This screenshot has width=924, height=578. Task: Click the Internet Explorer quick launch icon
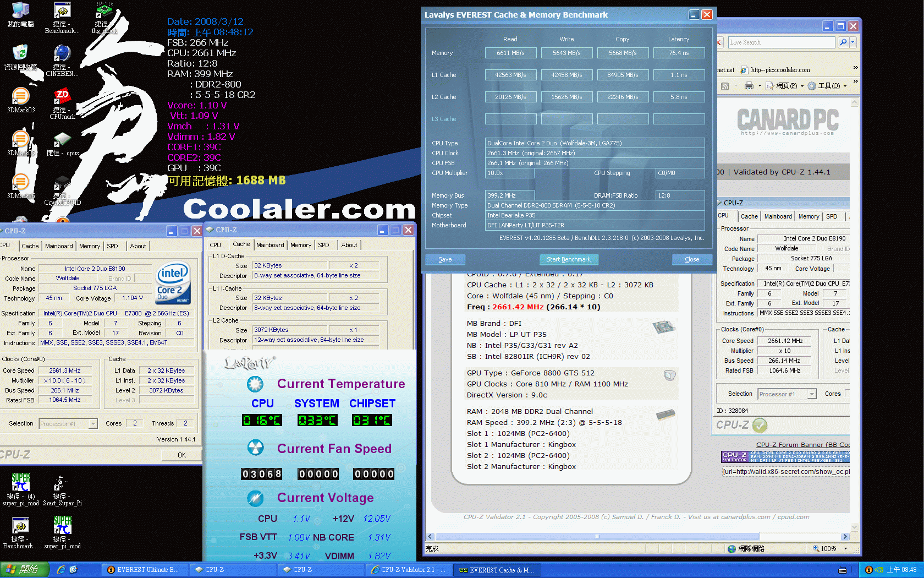tap(61, 570)
